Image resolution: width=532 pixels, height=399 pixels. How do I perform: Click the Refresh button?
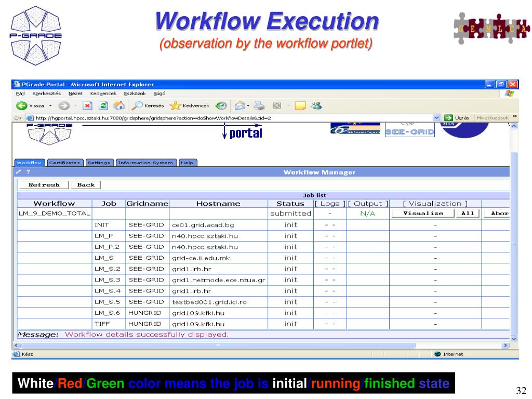pos(44,184)
